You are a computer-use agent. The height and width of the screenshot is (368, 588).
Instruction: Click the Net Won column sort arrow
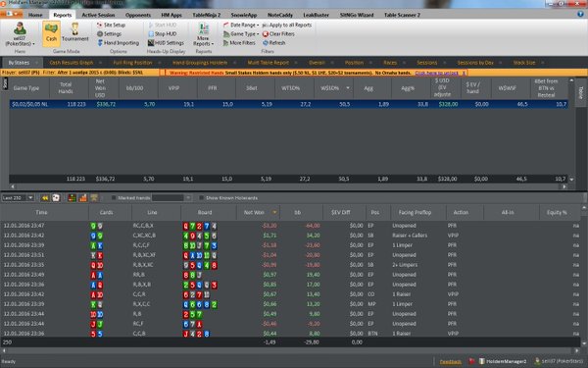(x=274, y=213)
